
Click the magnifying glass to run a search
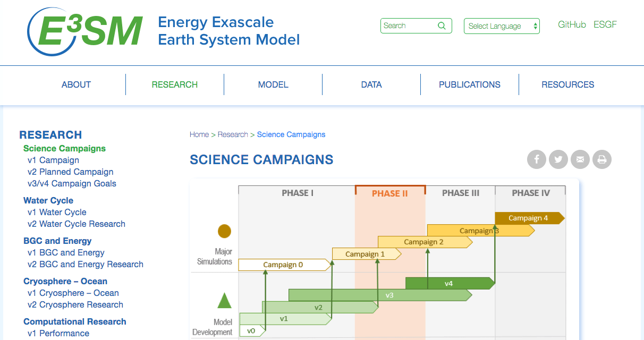(442, 25)
